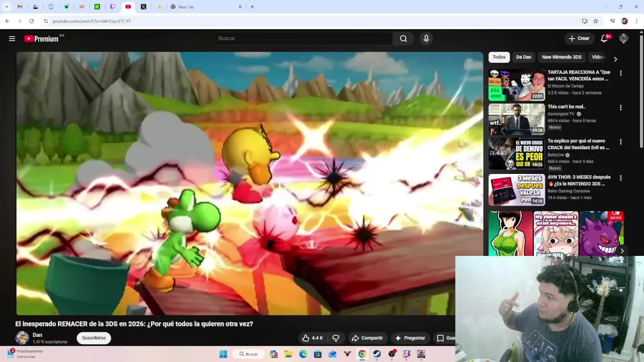Open the Dan channel name link
Viewport: 644px width, 362px height.
tap(37, 335)
